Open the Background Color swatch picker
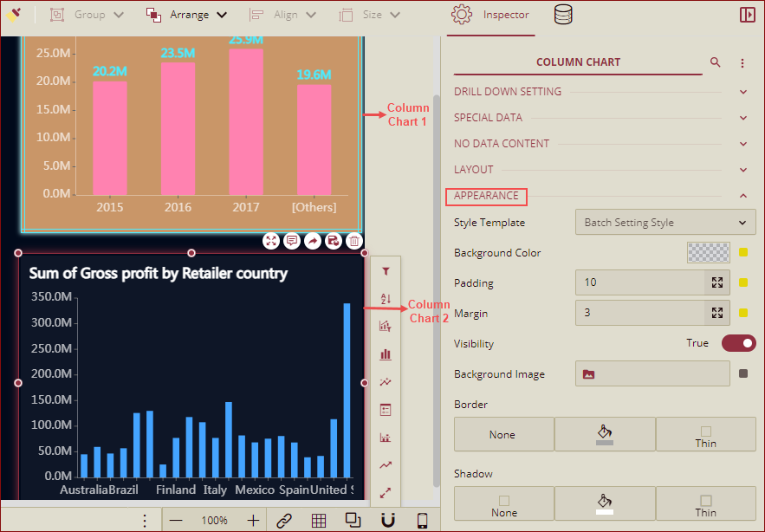Viewport: 765px width, 532px height. click(x=708, y=252)
